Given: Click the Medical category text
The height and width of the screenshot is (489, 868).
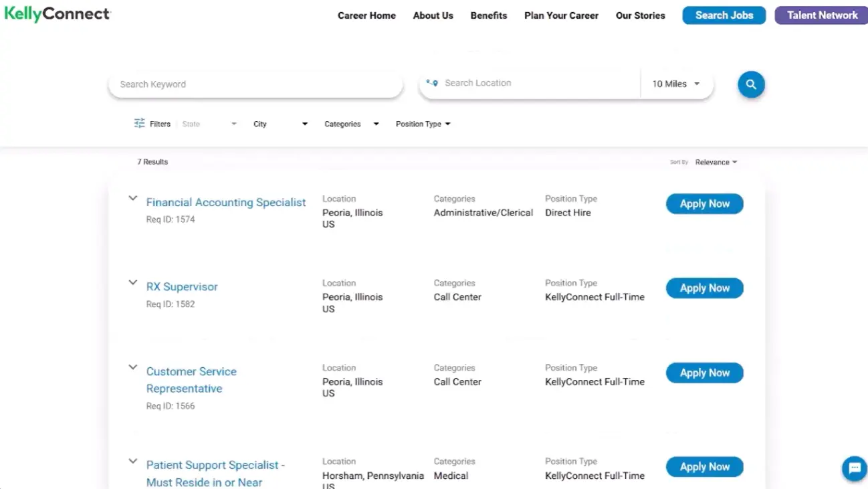Looking at the screenshot, I should (451, 476).
